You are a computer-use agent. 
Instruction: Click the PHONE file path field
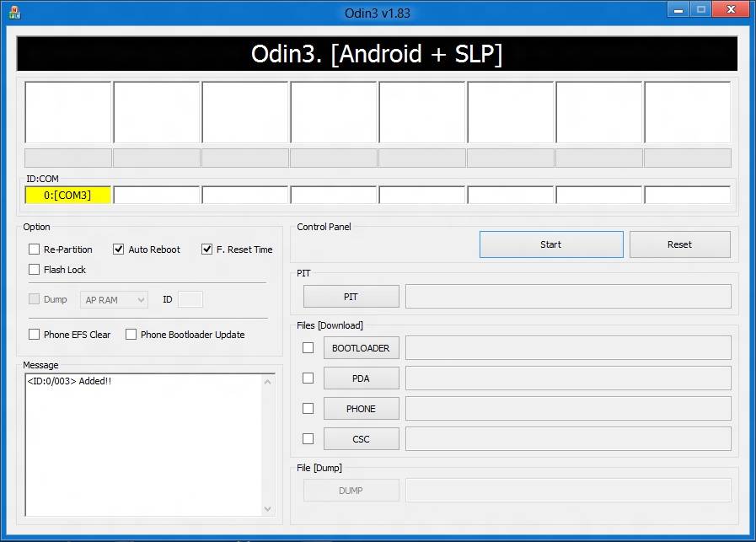click(568, 409)
